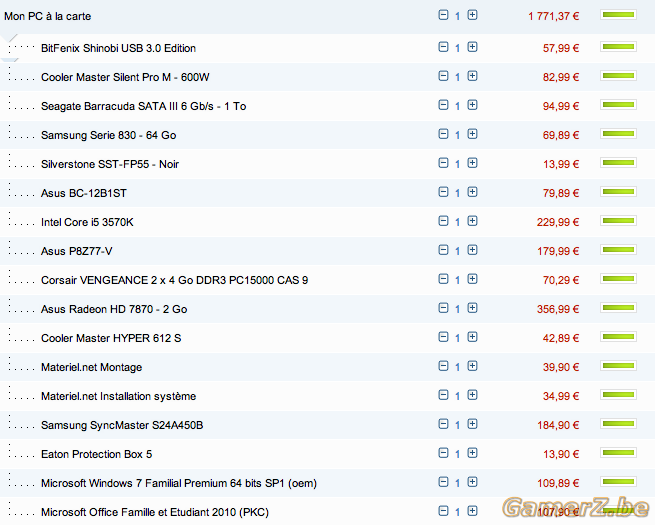This screenshot has width=655, height=525.
Task: Open Seagate Barracuda SATA III product page
Action: tap(143, 106)
